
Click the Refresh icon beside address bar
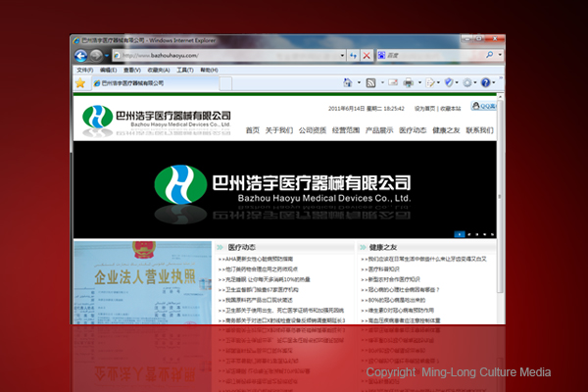tap(353, 56)
